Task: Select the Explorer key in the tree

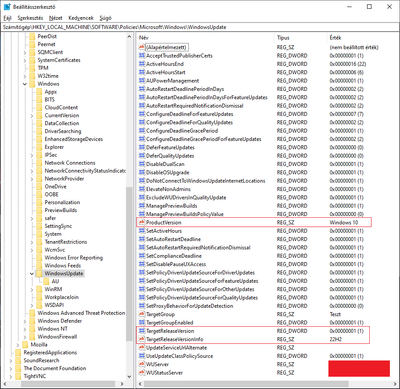Action: click(54, 147)
